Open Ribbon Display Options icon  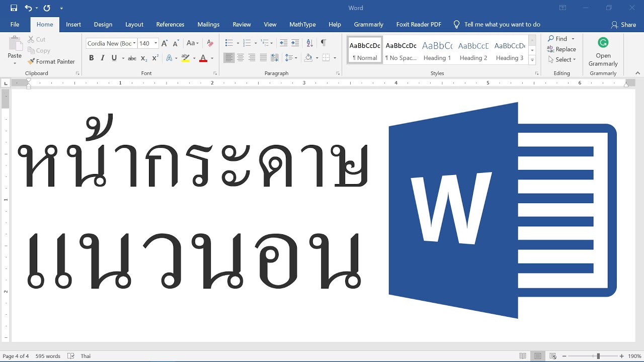click(563, 8)
